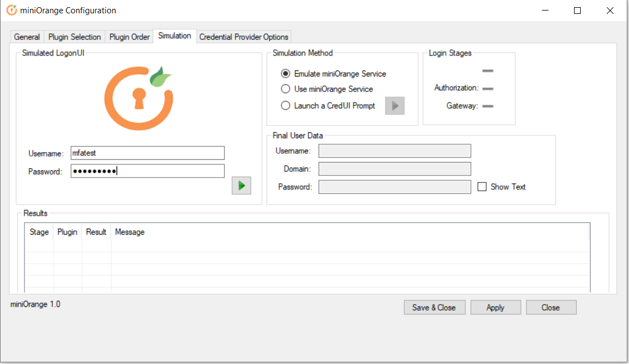Click the Final User Data Domain field

tap(395, 169)
